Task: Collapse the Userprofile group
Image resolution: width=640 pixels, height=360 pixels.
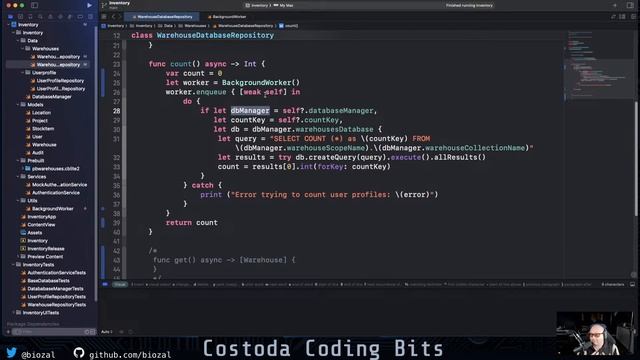Action: (22, 73)
